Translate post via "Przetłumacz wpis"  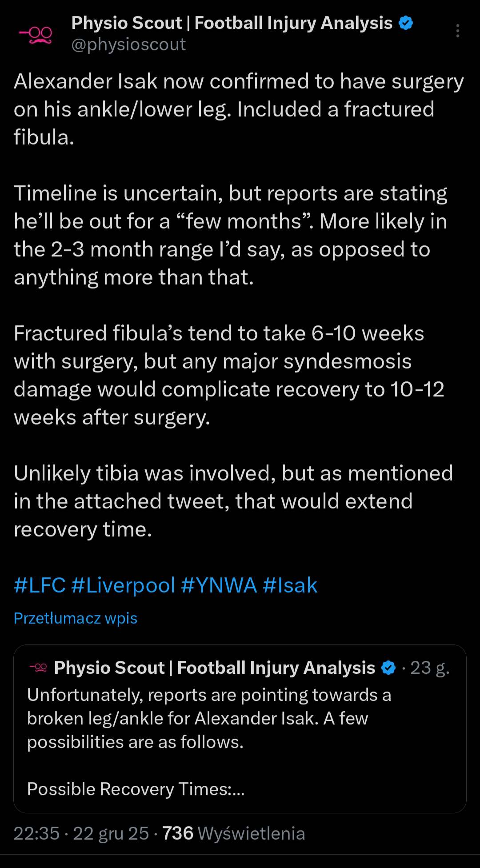pos(76,618)
